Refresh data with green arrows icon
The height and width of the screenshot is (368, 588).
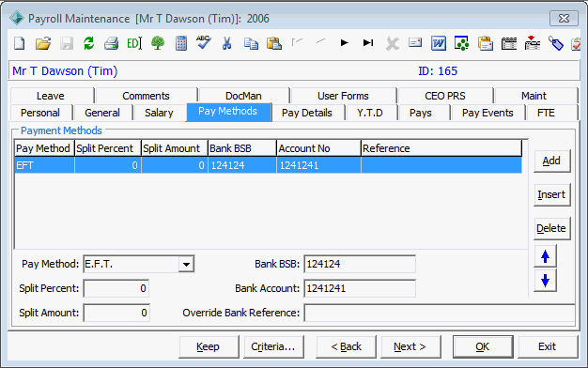tap(89, 43)
